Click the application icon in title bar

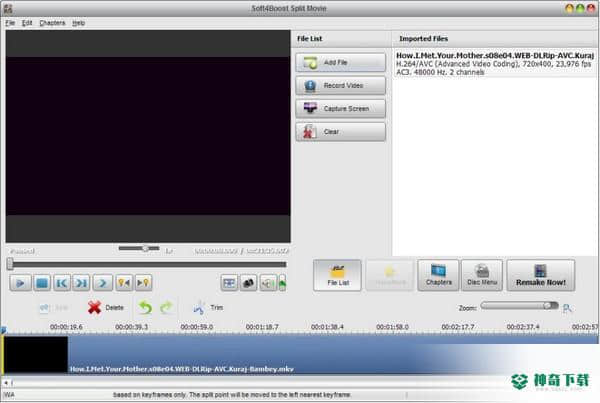coord(8,8)
